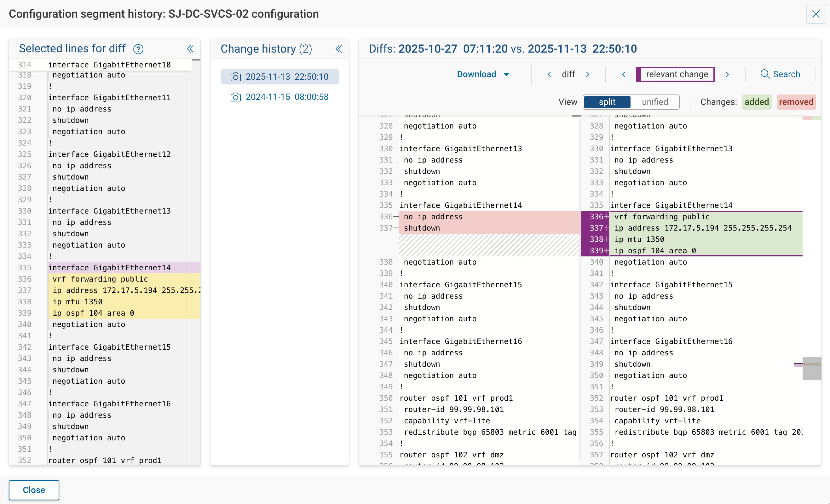This screenshot has width=830, height=504.
Task: Go to the next relevant change
Action: 727,74
